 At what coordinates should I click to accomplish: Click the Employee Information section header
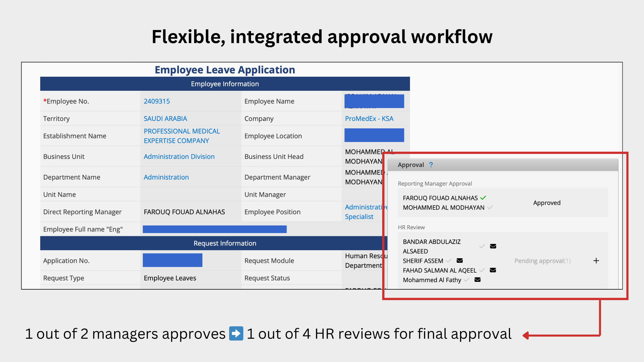(225, 84)
